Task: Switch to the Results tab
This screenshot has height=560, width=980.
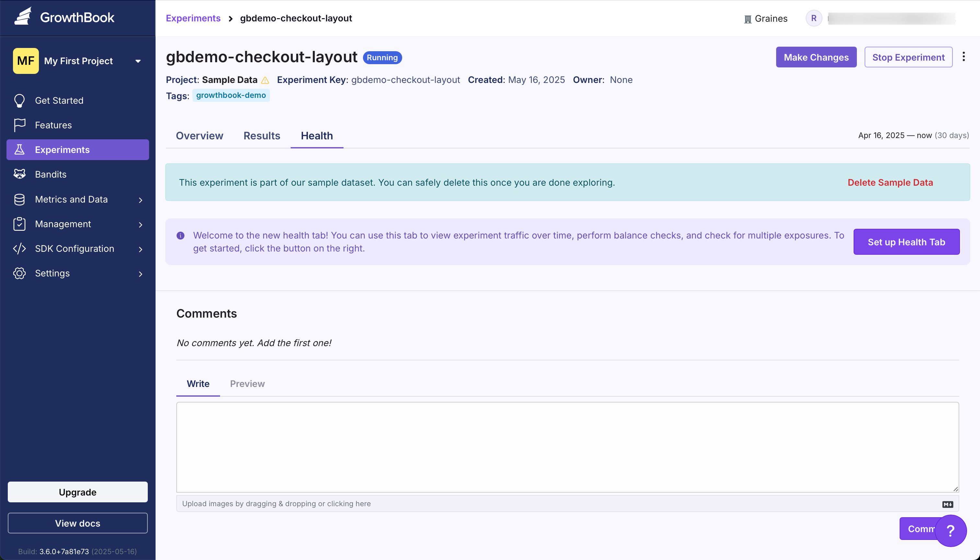Action: [262, 136]
